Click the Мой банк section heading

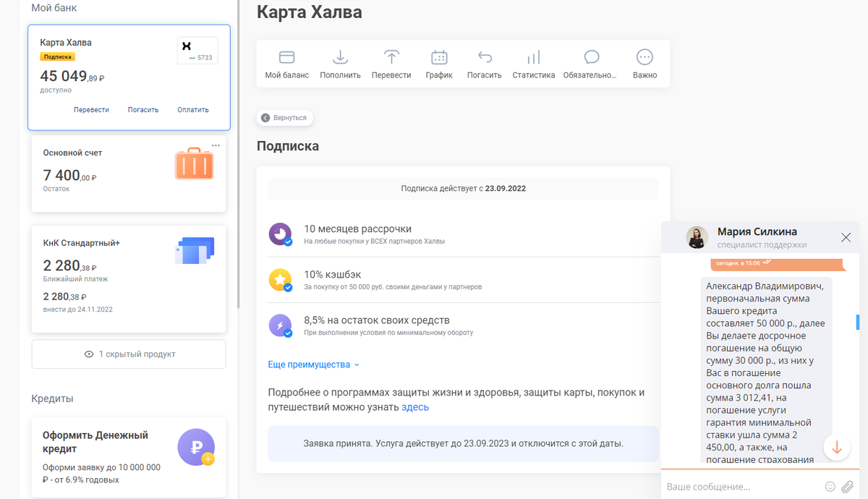click(54, 8)
